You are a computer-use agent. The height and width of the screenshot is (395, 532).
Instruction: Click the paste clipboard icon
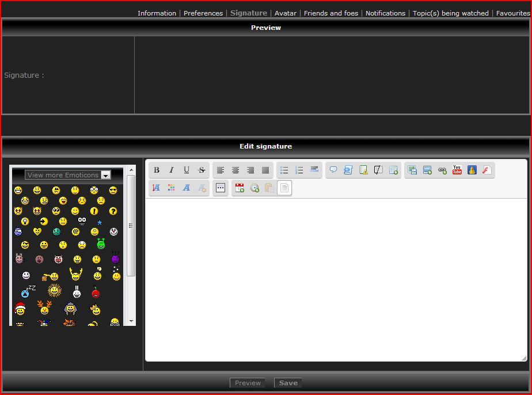click(269, 188)
